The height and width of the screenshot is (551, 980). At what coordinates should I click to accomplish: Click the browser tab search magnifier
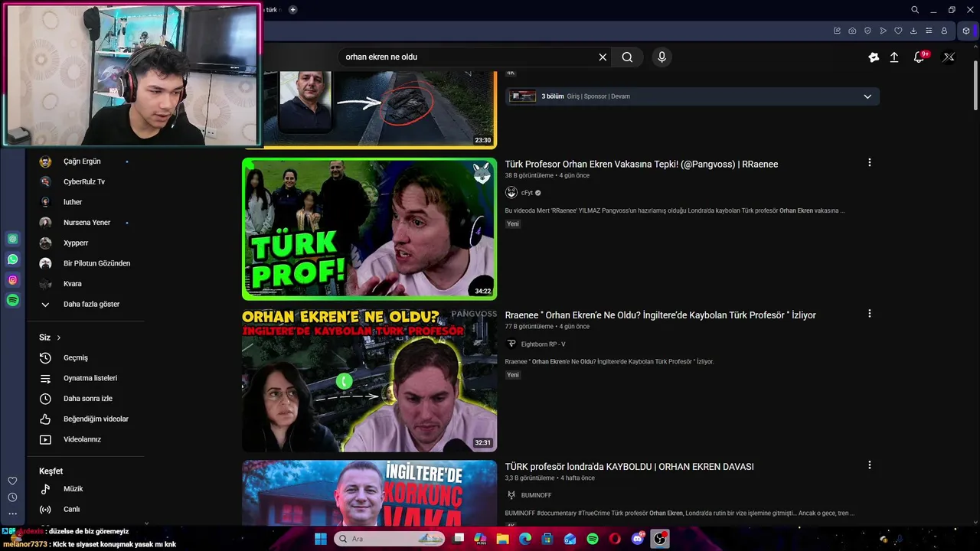(915, 10)
